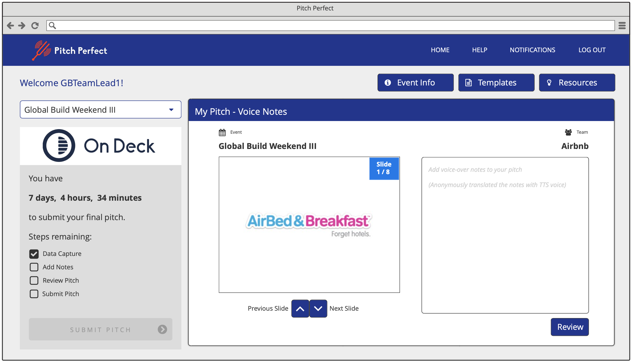Open the Event Info button
Image resolution: width=634 pixels, height=364 pixels.
(x=415, y=83)
